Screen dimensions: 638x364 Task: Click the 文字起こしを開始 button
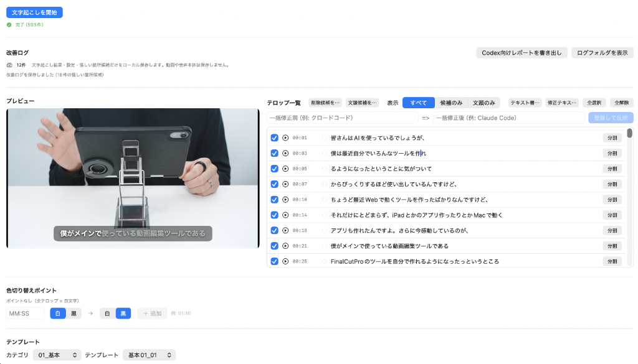pos(35,12)
